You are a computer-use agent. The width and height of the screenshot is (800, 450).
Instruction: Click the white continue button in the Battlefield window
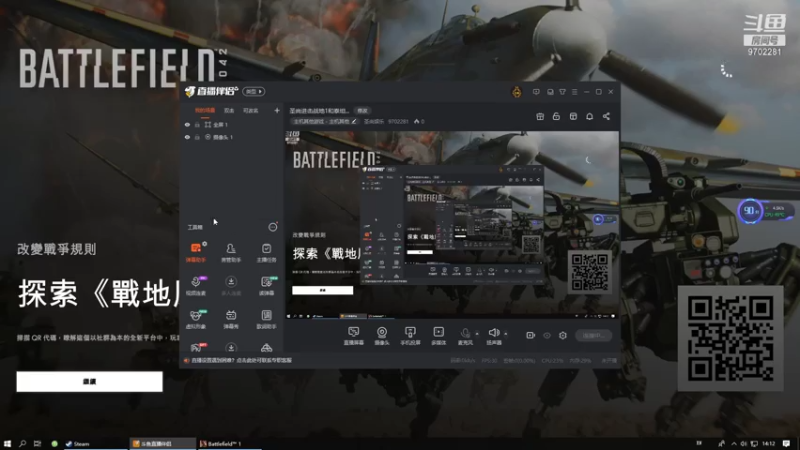pyautogui.click(x=89, y=382)
